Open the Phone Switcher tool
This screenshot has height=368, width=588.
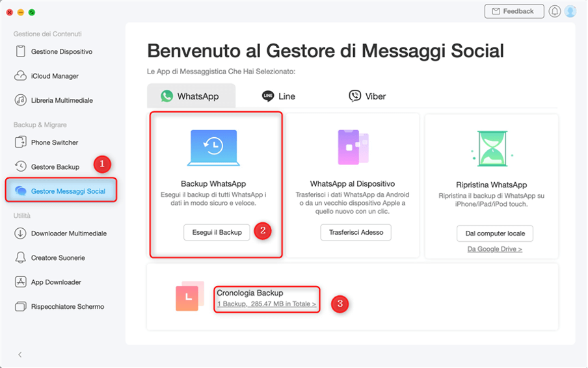(55, 142)
